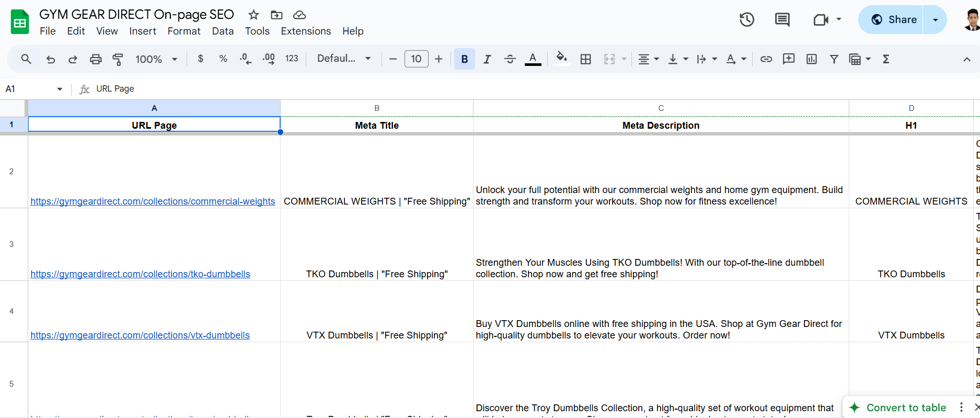Open more number formats 123

coord(292,59)
